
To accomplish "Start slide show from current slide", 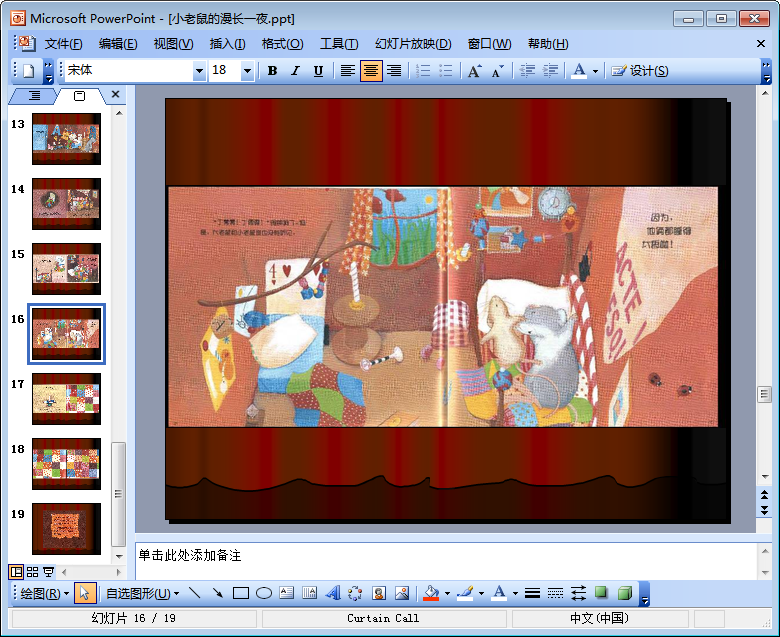I will pos(48,572).
